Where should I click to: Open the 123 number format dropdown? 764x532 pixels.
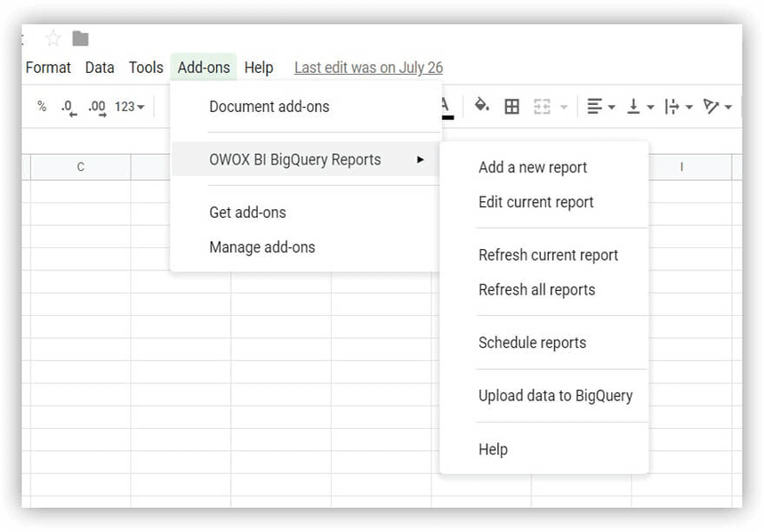click(130, 107)
